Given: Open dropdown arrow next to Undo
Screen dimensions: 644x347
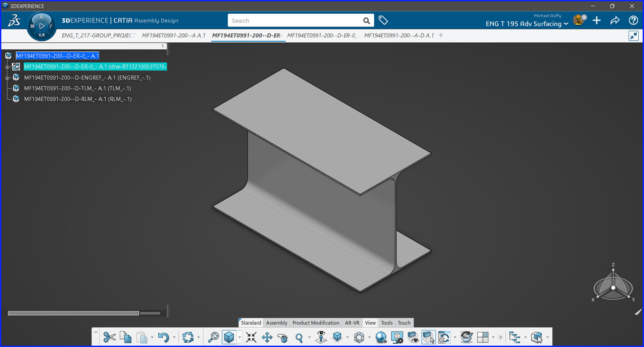Looking at the screenshot, I should 174,338.
